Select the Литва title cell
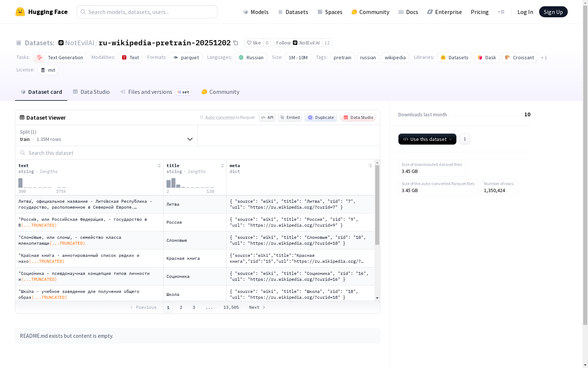Screen dimensions: 588x368 point(195,204)
